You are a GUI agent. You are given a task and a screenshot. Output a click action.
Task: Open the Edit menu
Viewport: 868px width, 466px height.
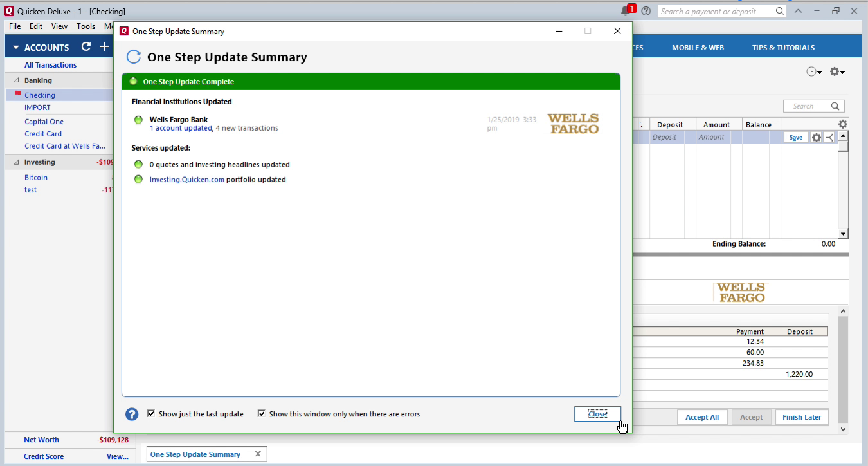[x=36, y=26]
